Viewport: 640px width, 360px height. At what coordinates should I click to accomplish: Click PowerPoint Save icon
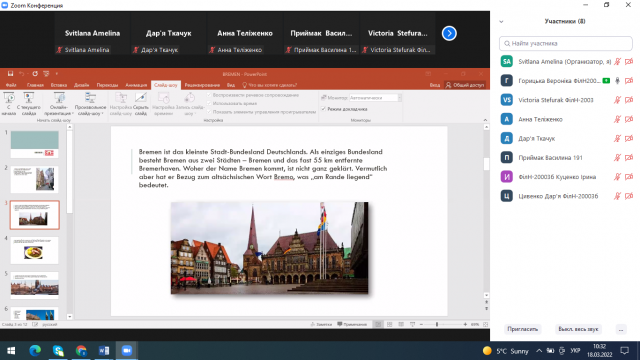[x=10, y=73]
